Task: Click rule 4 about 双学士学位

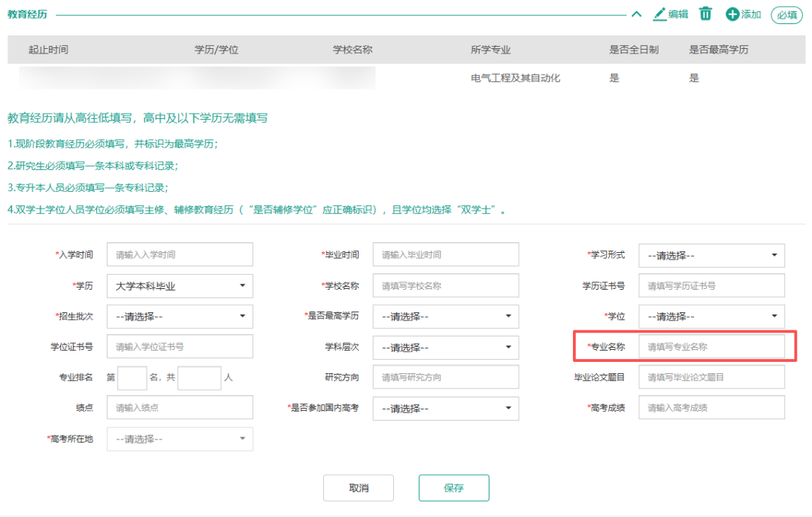Action: click(257, 210)
